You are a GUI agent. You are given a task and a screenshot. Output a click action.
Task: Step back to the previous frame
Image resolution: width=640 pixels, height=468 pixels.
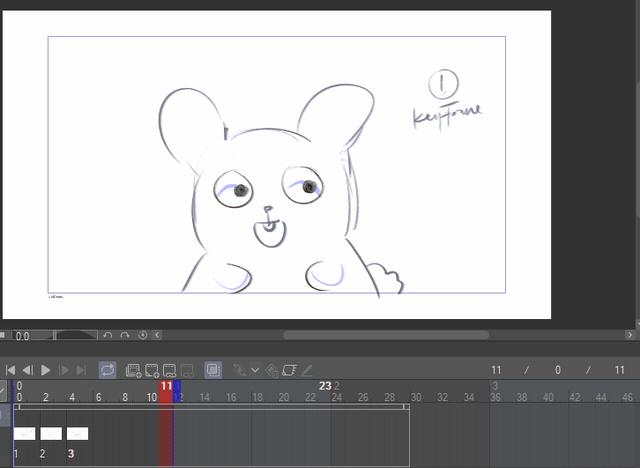28,370
